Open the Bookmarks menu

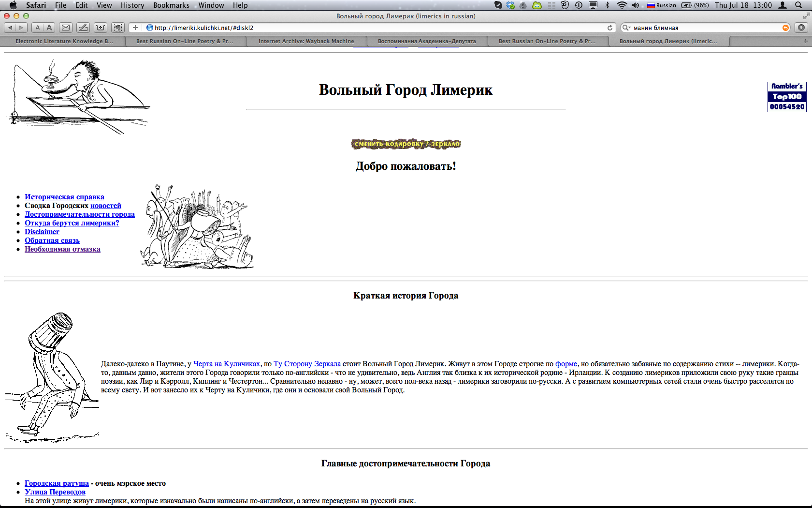point(171,5)
